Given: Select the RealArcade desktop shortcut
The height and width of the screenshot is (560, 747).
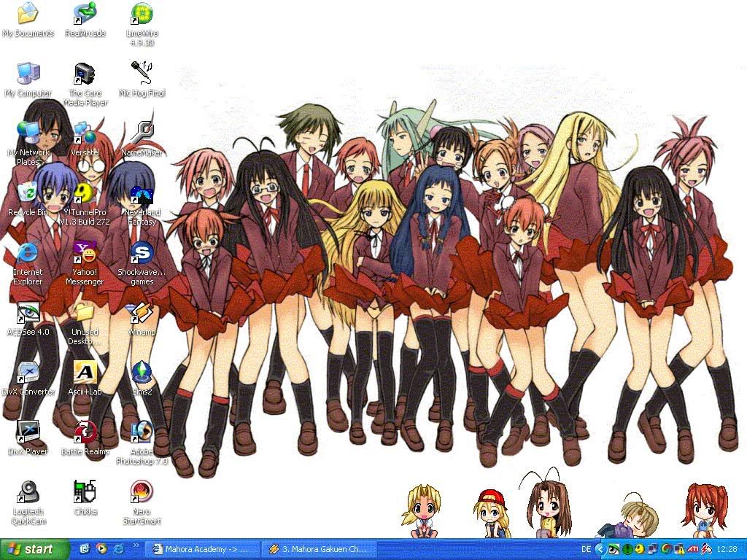Looking at the screenshot, I should [x=85, y=15].
